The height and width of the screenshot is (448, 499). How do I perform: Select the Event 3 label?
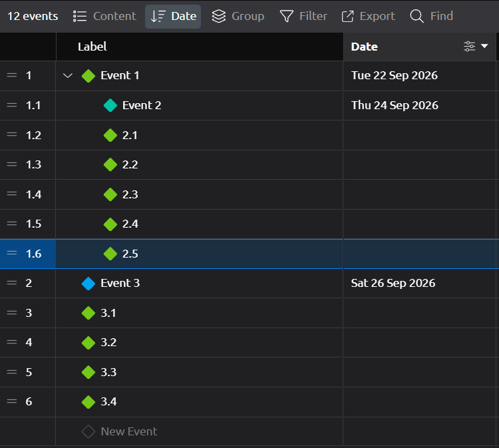pyautogui.click(x=120, y=284)
